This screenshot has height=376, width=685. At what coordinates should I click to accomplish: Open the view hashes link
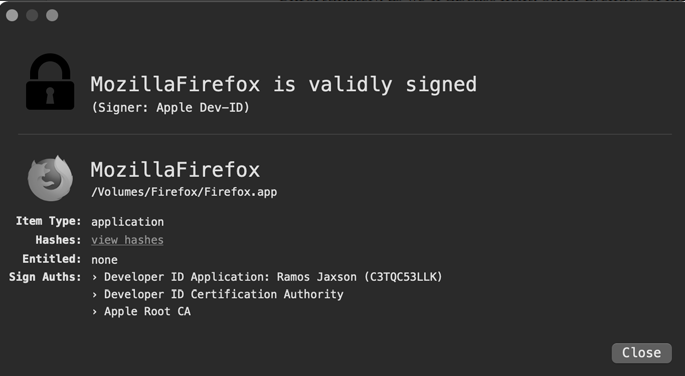point(127,240)
